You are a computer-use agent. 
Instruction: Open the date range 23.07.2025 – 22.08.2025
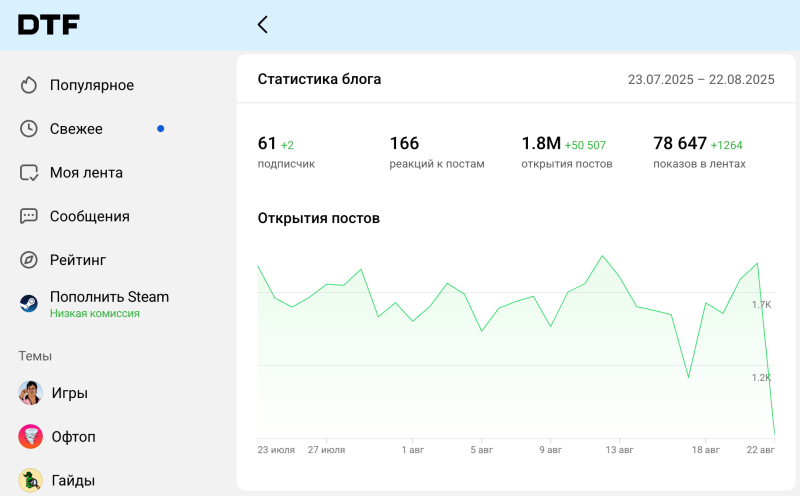pos(701,79)
